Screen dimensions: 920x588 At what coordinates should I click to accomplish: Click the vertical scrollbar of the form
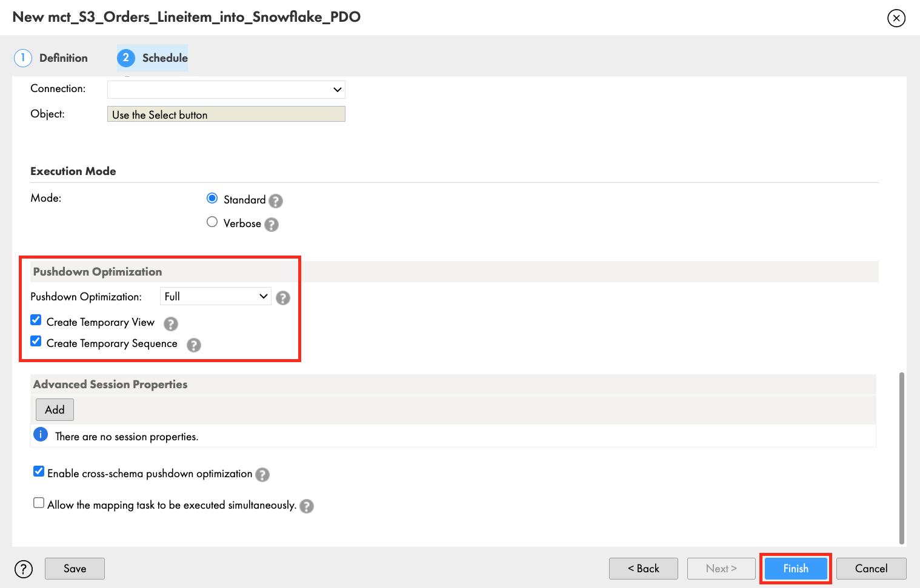point(902,458)
